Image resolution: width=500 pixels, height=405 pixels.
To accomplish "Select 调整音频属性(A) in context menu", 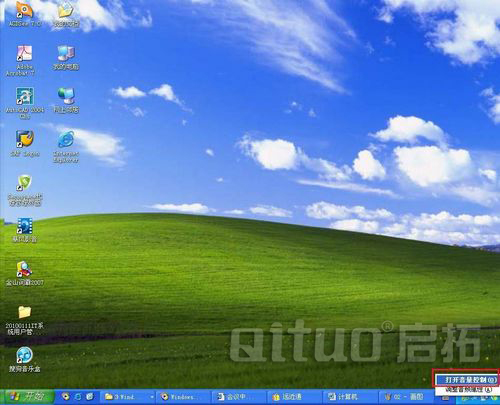I will [x=467, y=389].
